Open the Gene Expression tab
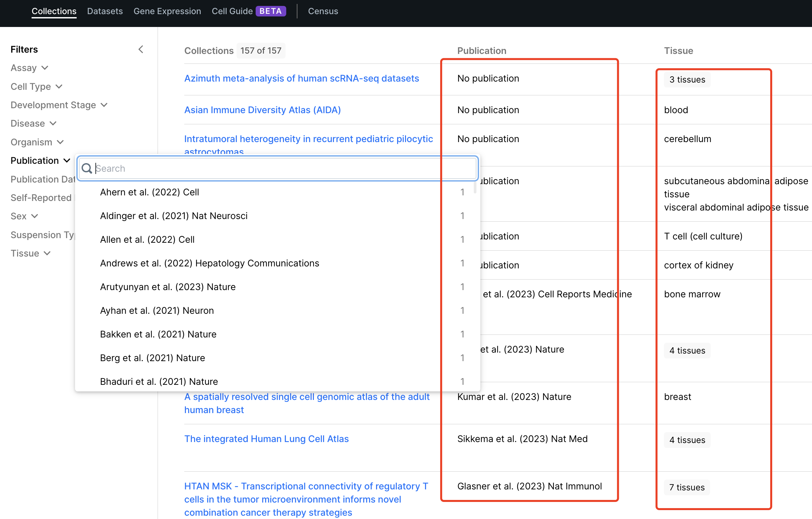812x519 pixels. (167, 11)
